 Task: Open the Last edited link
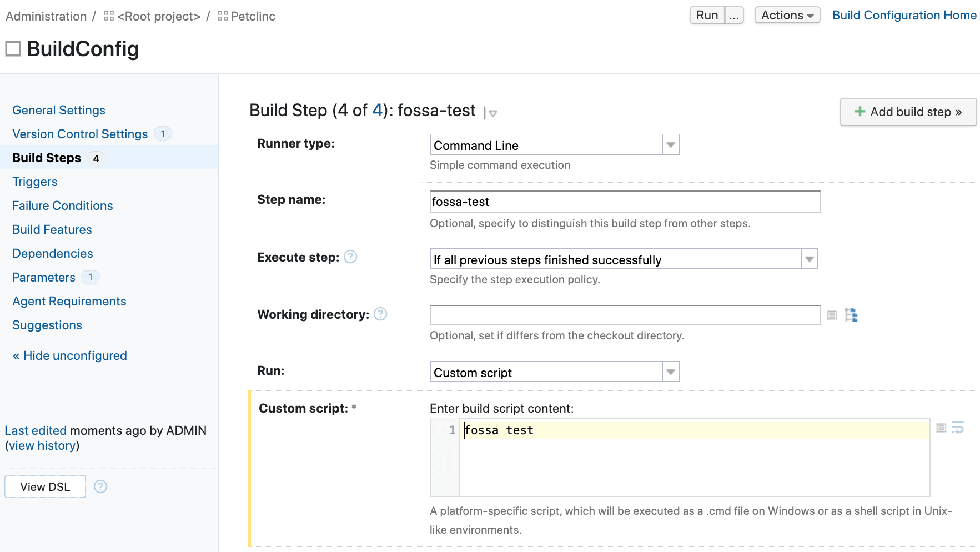(x=36, y=430)
